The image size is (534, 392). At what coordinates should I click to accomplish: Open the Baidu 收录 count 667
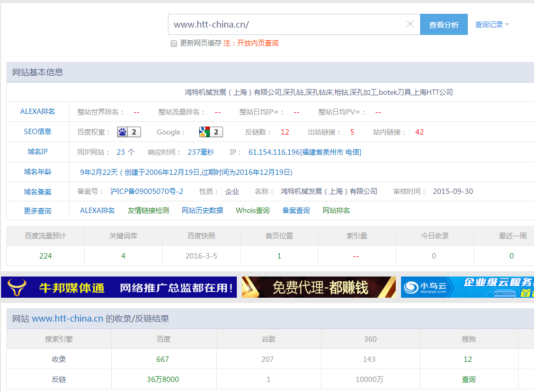[163, 359]
